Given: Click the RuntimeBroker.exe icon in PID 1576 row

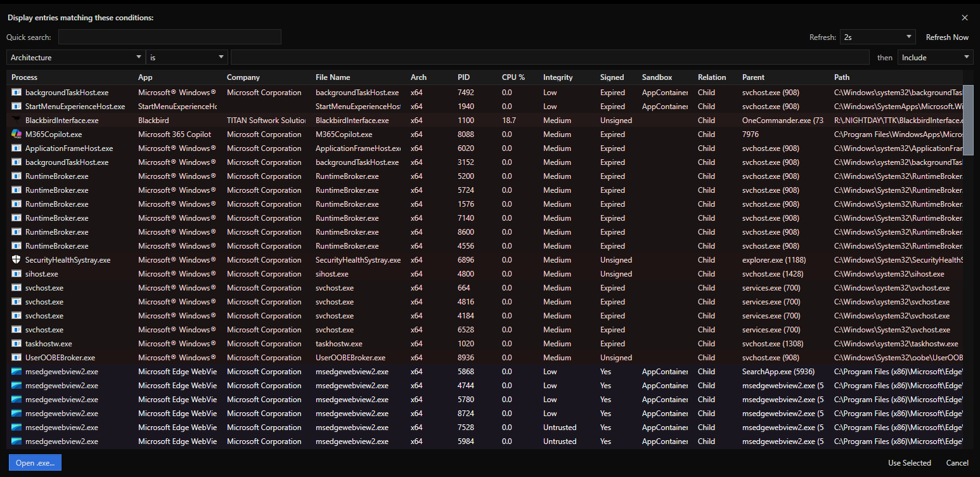Looking at the screenshot, I should coord(16,204).
